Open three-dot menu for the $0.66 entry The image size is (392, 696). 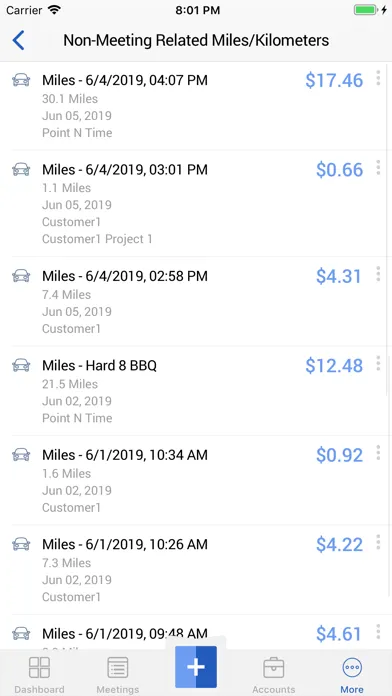pyautogui.click(x=378, y=167)
